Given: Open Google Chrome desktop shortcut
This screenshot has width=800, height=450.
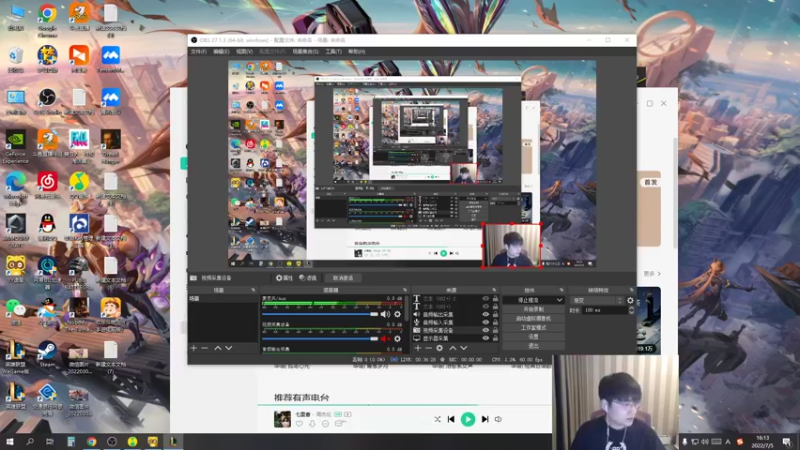Looking at the screenshot, I should coord(47,20).
